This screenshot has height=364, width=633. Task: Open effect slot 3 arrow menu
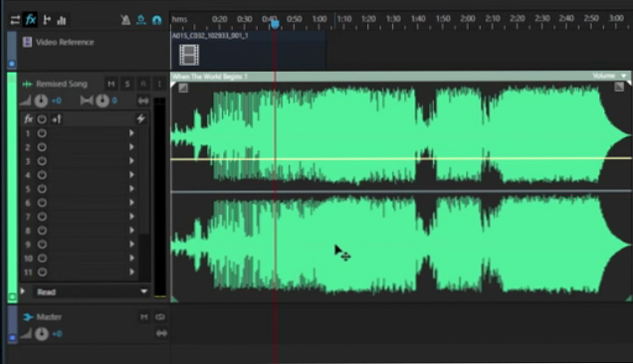click(131, 160)
